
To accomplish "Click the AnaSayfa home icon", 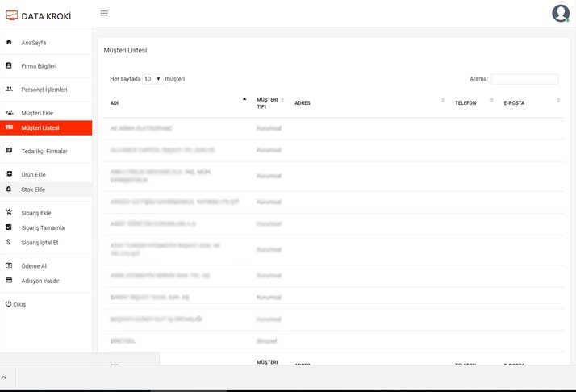I will point(9,42).
